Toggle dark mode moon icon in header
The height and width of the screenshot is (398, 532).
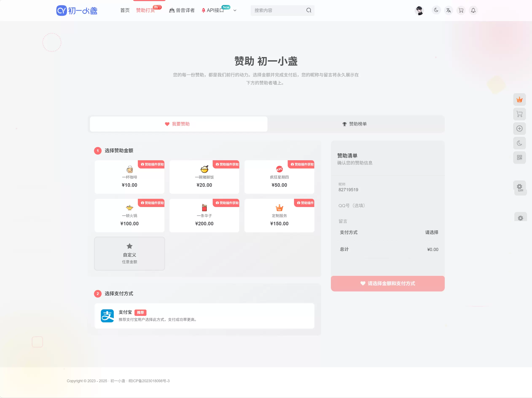click(x=436, y=10)
